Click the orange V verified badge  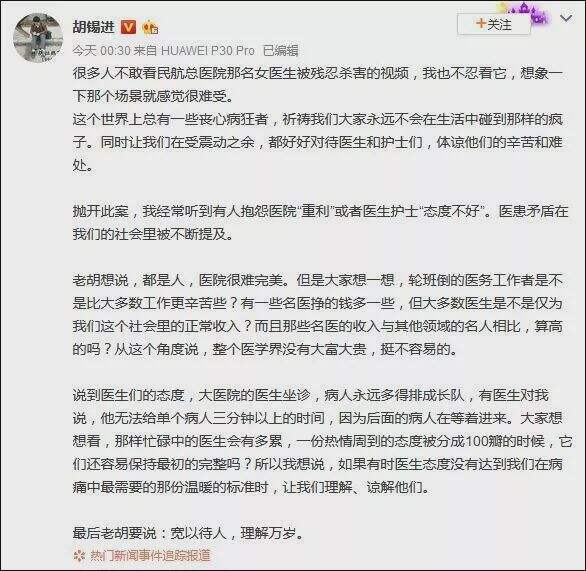tap(128, 27)
